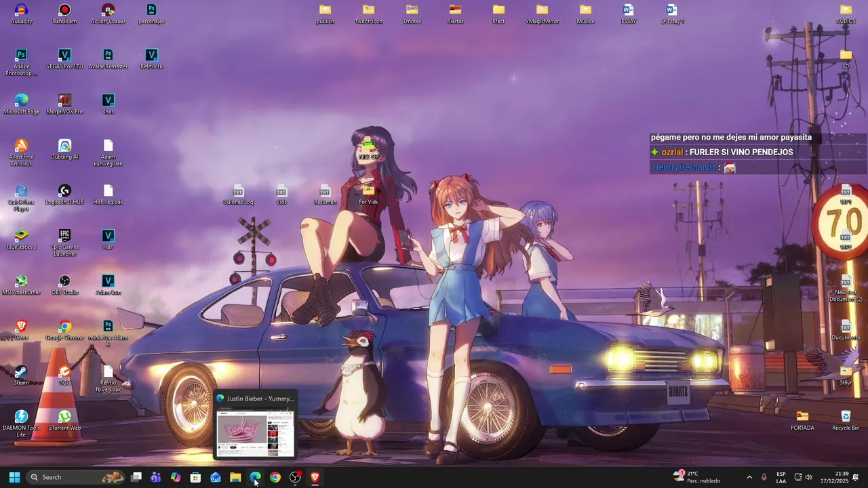Open the Guiones Loq text file
Screen dimensions: 868x488
pos(238,195)
